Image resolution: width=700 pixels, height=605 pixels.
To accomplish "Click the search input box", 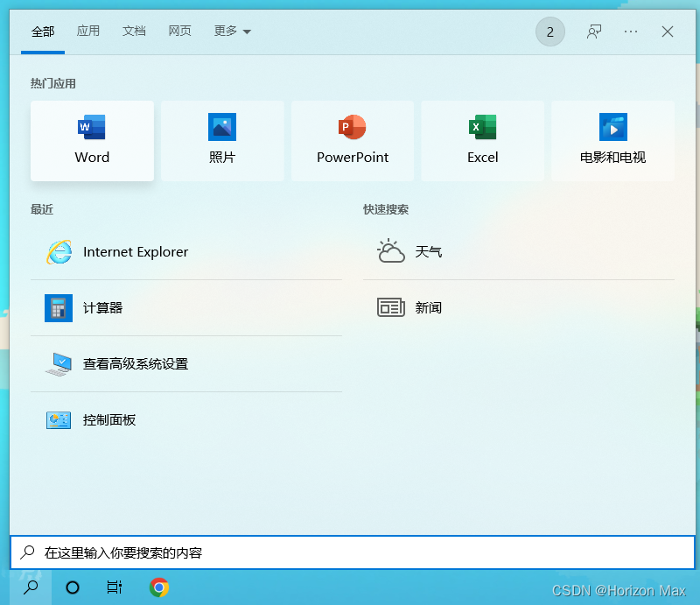I will (x=353, y=552).
